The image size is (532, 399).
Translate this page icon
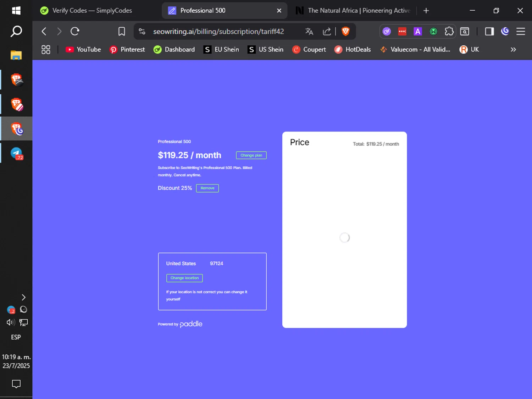click(309, 32)
